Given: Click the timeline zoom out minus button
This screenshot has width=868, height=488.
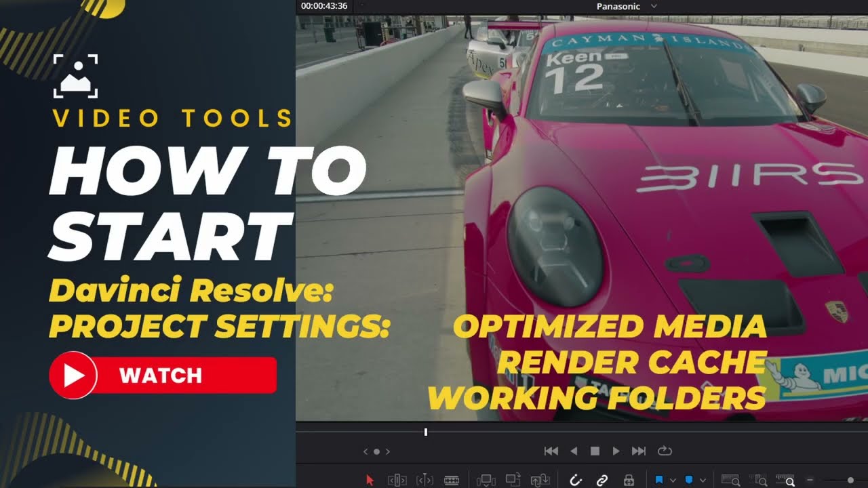Looking at the screenshot, I should (810, 480).
